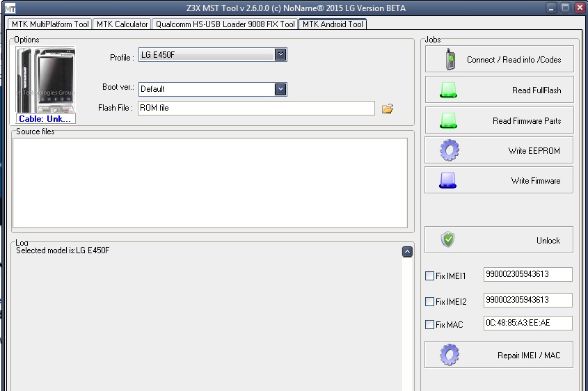Click the log line Selected model is:LG E450F
588x391 pixels.
63,250
